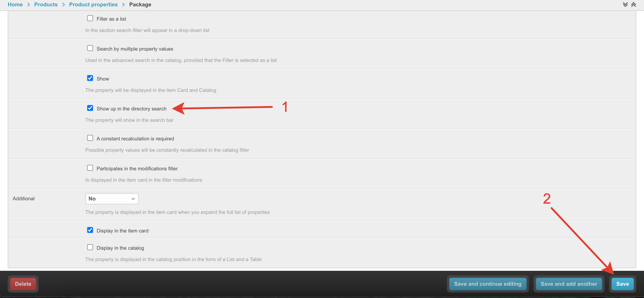Uncheck Display in the item card
This screenshot has height=298, width=644.
tap(90, 230)
